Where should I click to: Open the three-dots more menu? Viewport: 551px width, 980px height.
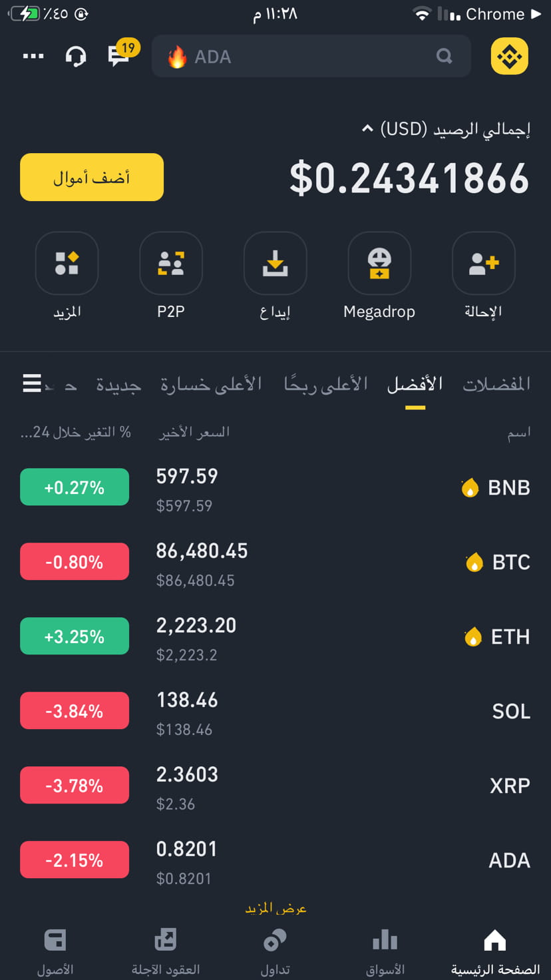click(33, 56)
